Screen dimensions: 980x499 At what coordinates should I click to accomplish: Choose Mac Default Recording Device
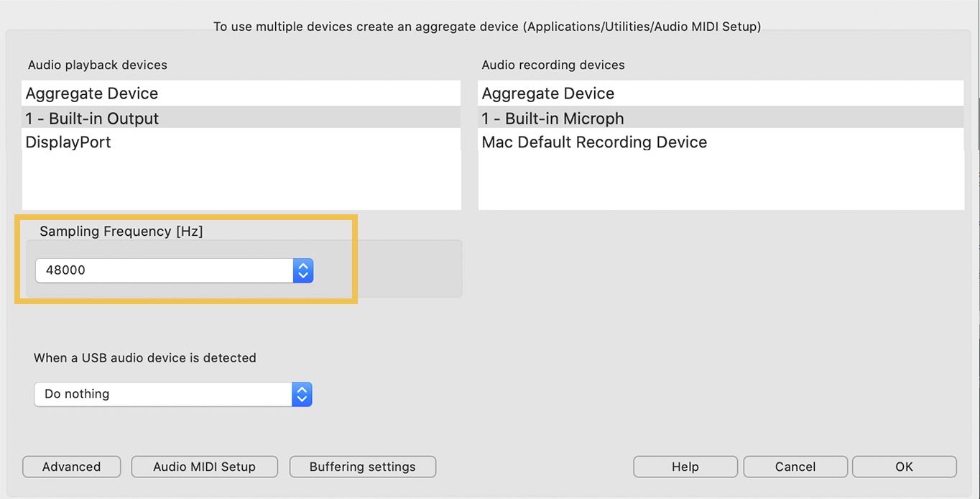(721, 142)
